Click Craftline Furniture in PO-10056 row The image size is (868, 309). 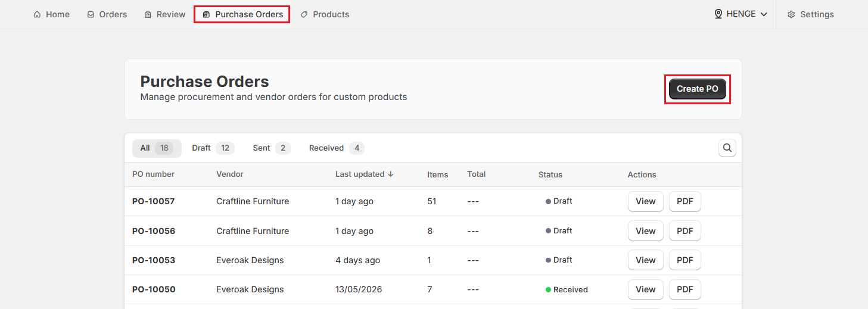tap(253, 231)
